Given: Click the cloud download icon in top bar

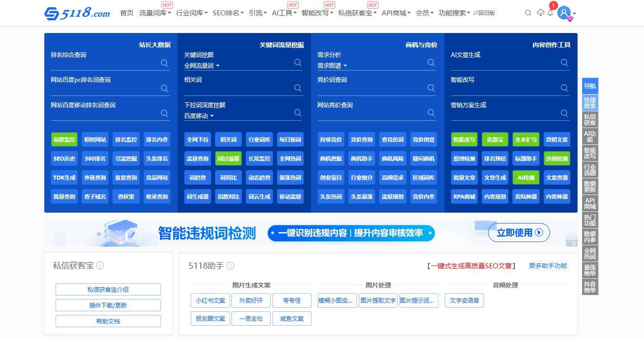Looking at the screenshot, I should click(x=540, y=13).
